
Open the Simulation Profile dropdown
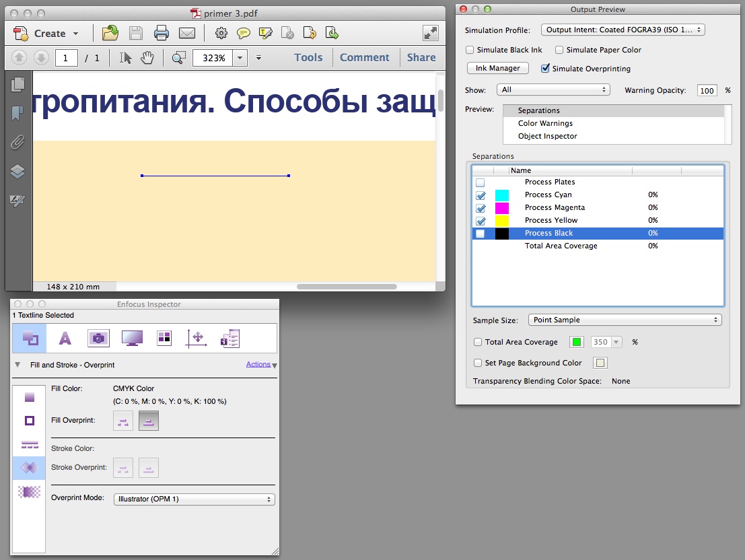(x=623, y=30)
